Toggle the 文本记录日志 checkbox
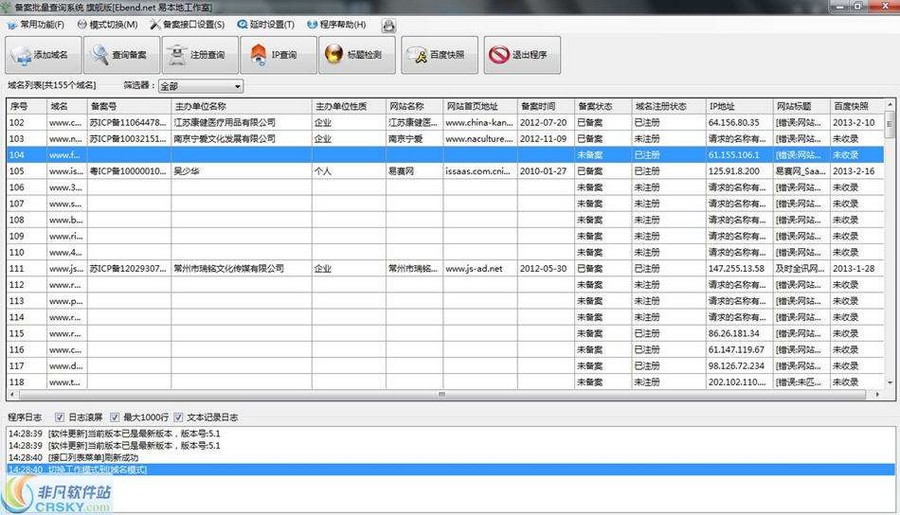Image resolution: width=900 pixels, height=515 pixels. [179, 417]
